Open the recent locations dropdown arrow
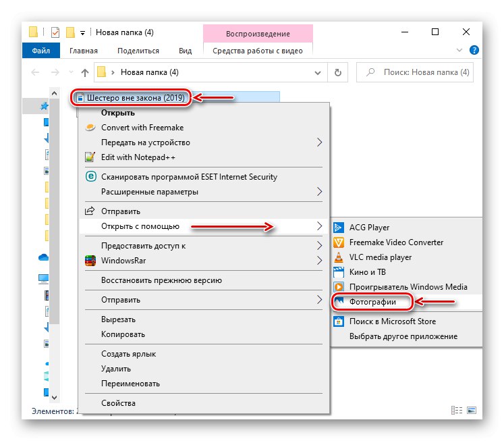The width and height of the screenshot is (504, 441). [71, 72]
